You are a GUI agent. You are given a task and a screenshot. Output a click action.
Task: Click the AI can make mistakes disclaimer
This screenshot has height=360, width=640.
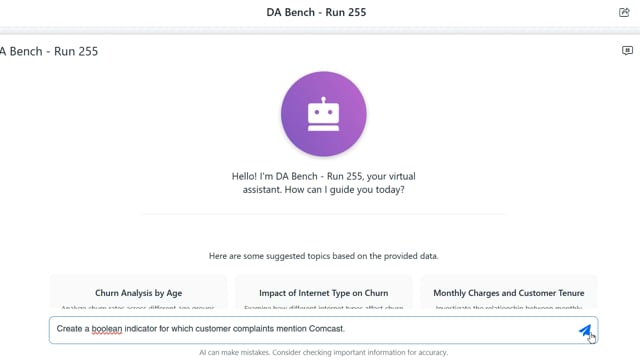(x=324, y=352)
